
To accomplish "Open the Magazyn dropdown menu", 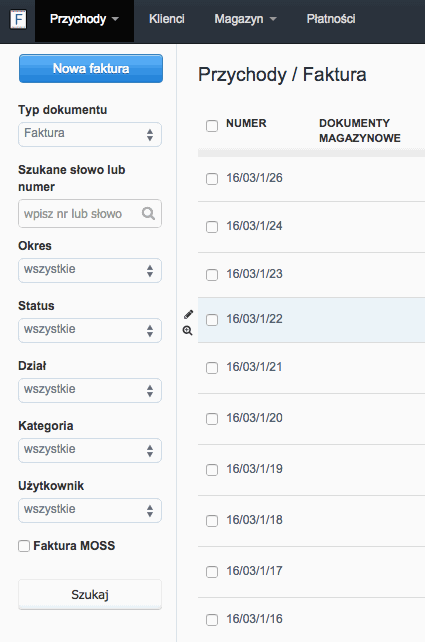I will [246, 19].
